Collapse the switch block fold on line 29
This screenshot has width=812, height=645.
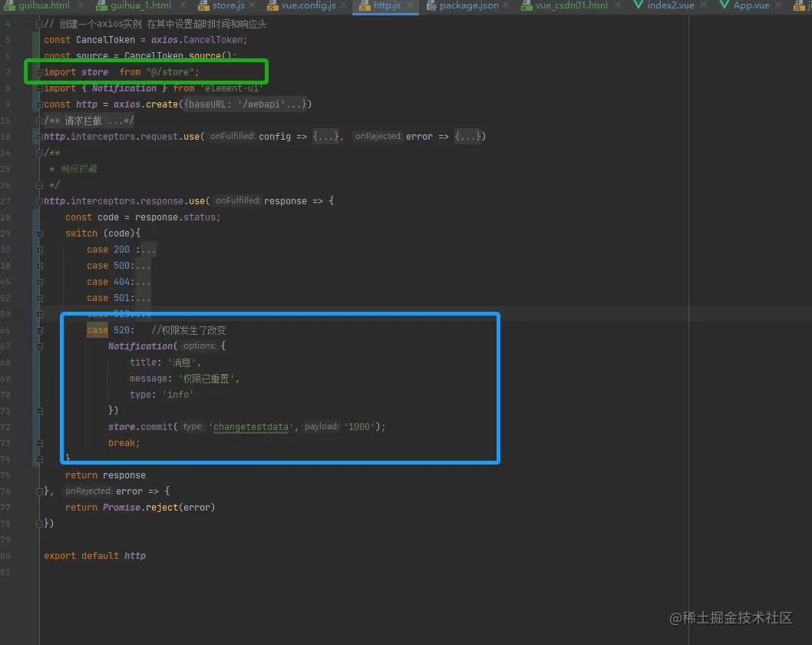[x=39, y=233]
